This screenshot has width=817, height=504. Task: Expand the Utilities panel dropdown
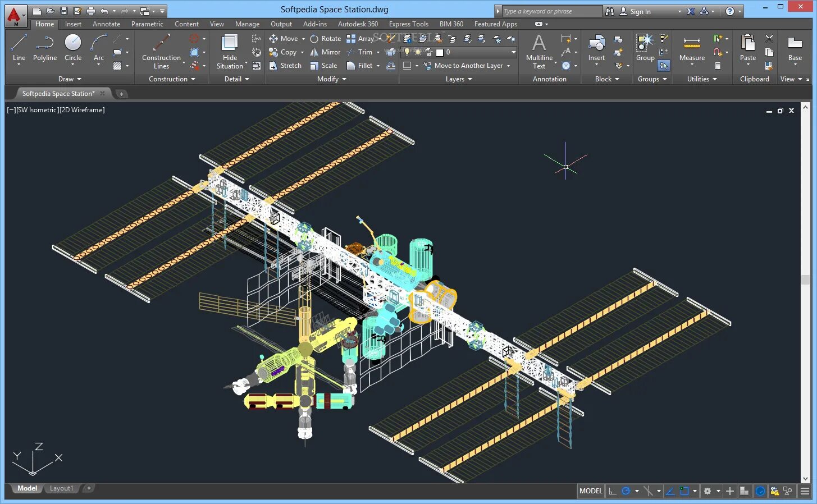point(702,79)
